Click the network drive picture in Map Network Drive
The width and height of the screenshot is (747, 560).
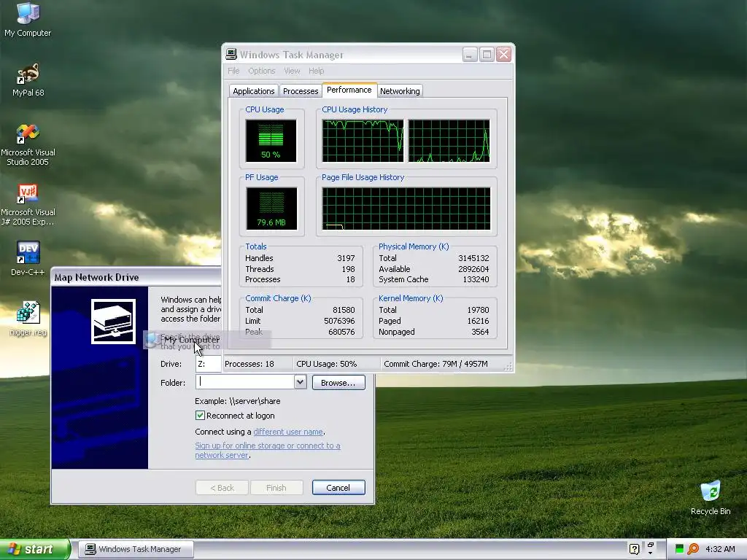(x=113, y=322)
